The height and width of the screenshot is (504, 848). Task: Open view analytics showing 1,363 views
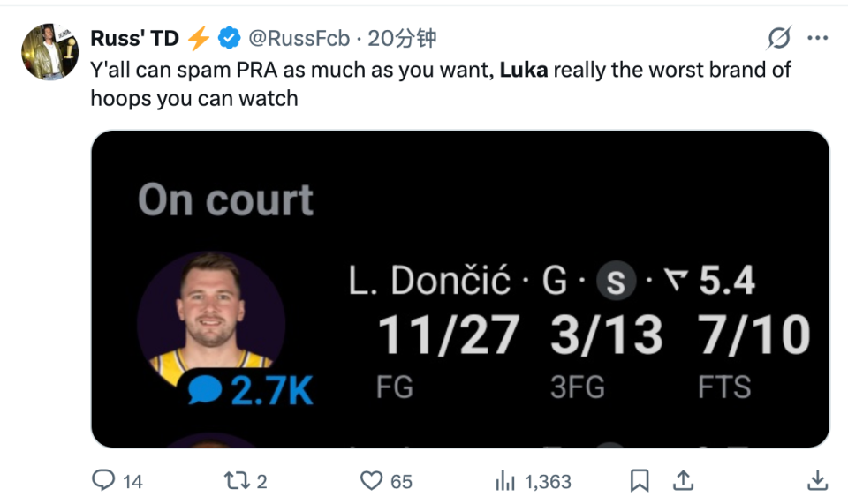pyautogui.click(x=505, y=480)
